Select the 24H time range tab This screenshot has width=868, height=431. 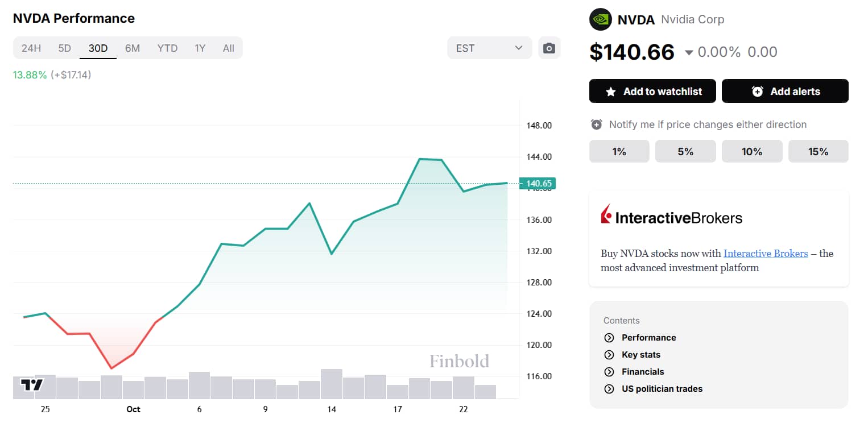(31, 48)
